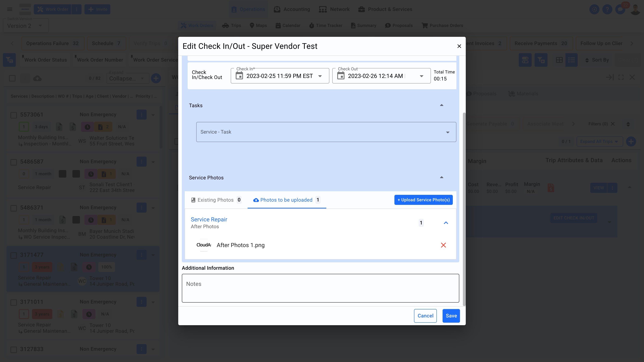The image size is (644, 362).
Task: Click the Check In calendar icon
Action: coord(239,76)
